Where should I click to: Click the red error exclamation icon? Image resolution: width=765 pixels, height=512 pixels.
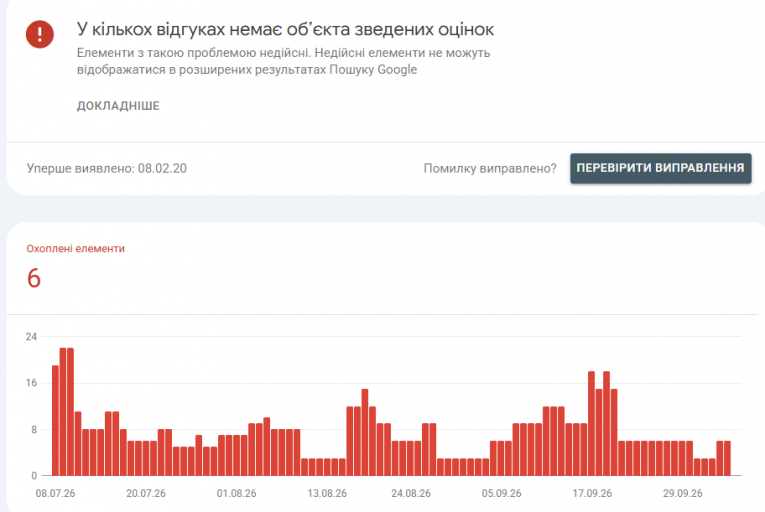40,34
